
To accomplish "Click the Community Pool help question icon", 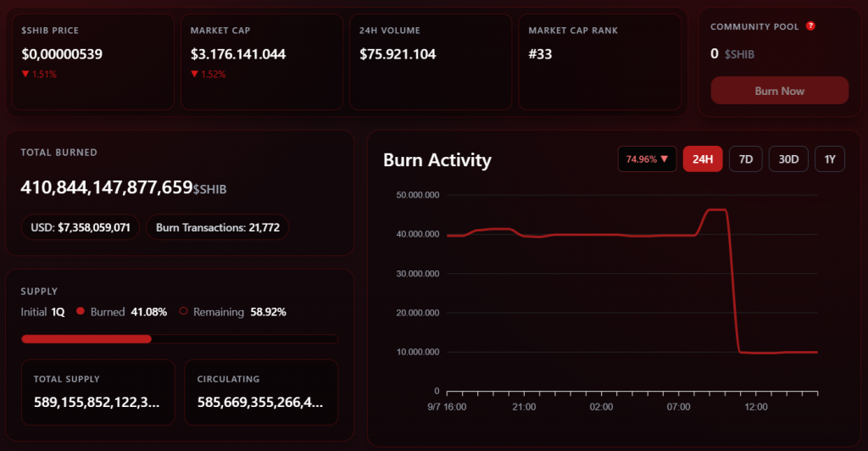I will click(810, 26).
